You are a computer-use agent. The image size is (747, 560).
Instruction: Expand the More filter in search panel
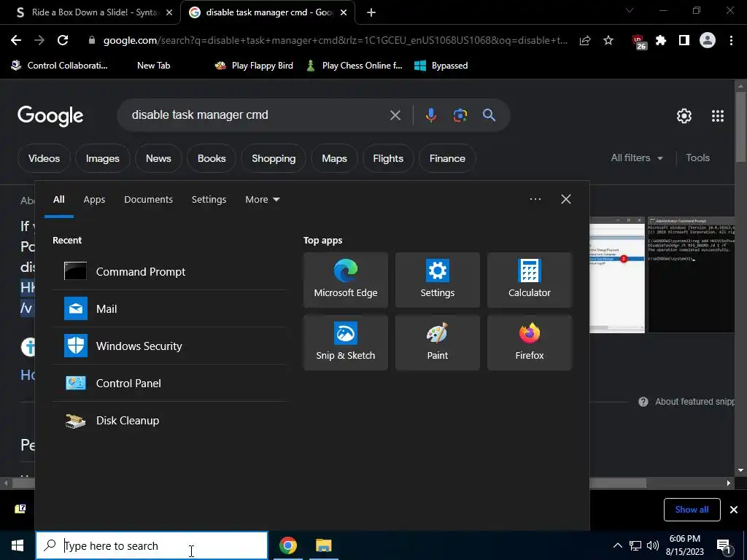click(x=263, y=200)
